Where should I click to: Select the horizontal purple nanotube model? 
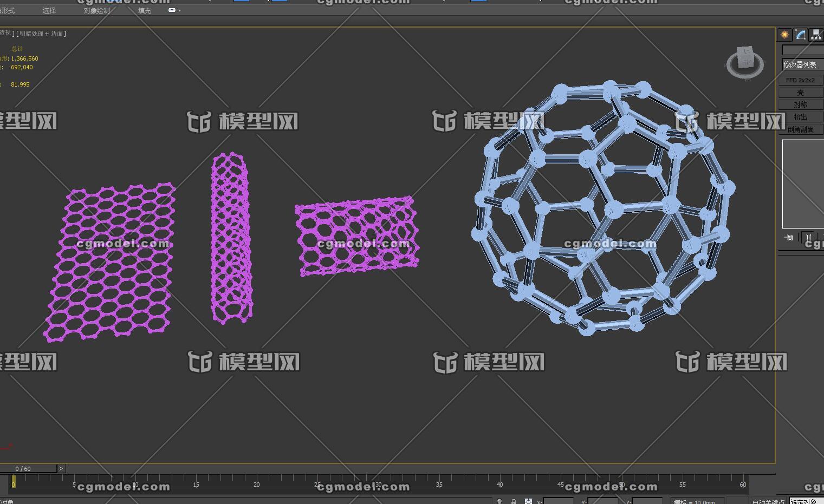[357, 236]
